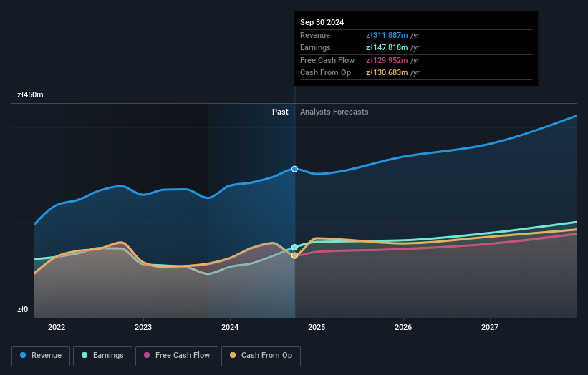Click the Cash From Op orange data point marker
The image size is (588, 375).
pos(295,255)
